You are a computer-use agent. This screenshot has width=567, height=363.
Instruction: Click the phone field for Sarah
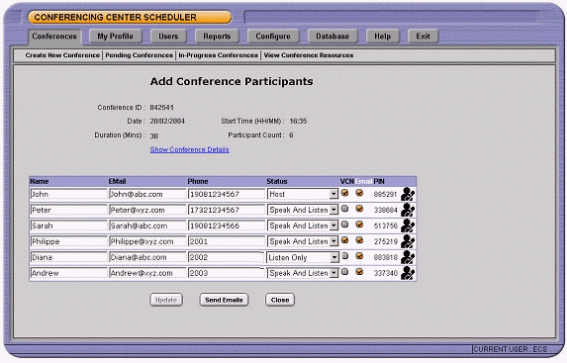(x=226, y=226)
